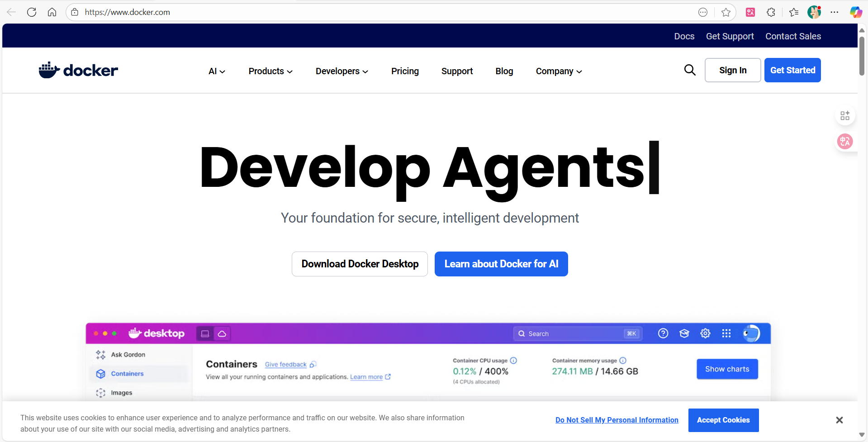
Task: Click the Container memory usage info icon
Action: click(623, 361)
